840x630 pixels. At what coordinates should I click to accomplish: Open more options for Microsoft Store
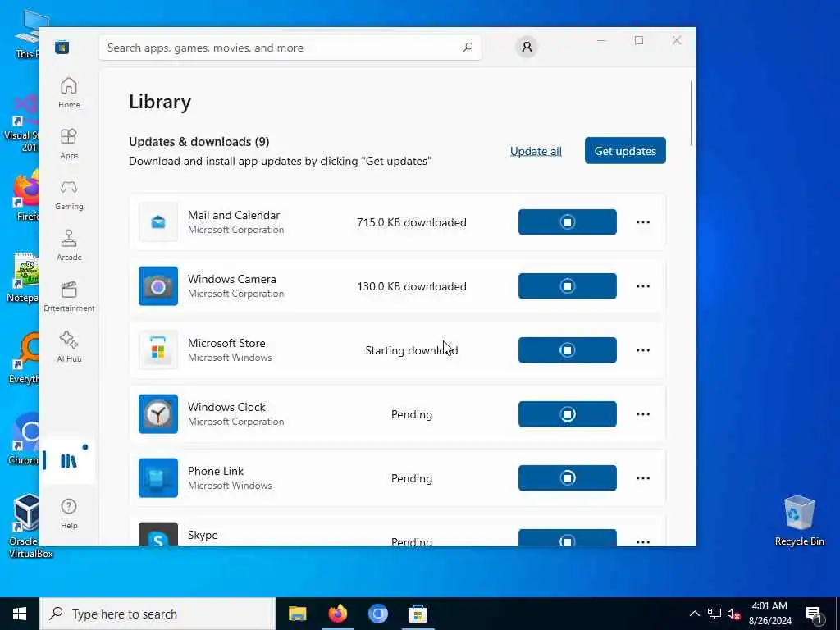[643, 350]
